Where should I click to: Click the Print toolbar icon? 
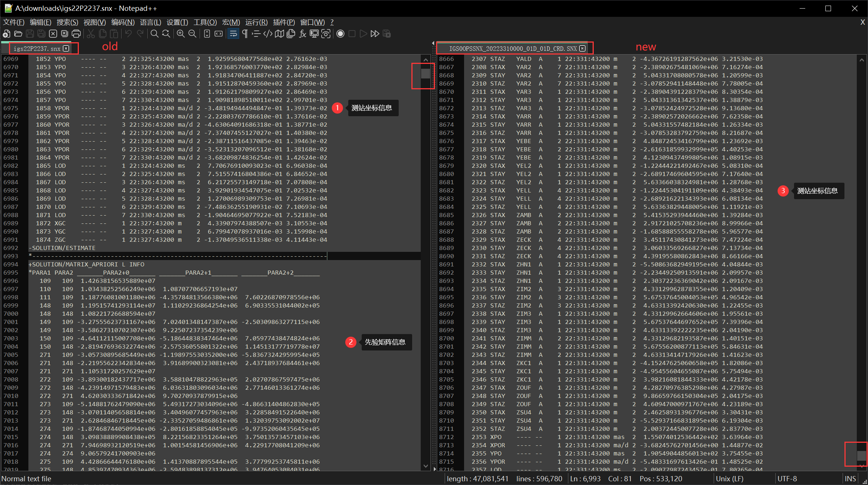pos(76,34)
